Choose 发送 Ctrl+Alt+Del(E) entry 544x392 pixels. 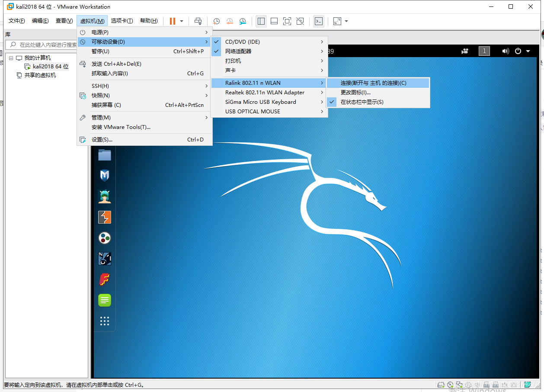click(145, 64)
